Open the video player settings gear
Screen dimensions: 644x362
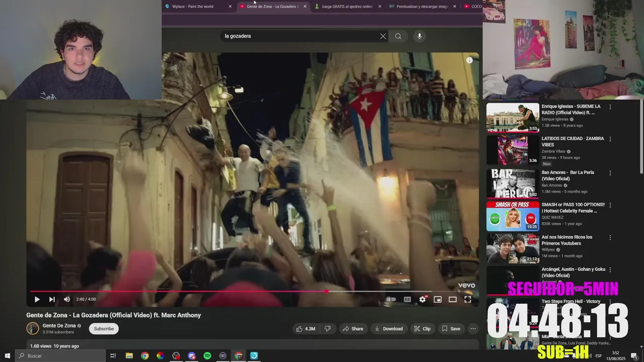(423, 299)
